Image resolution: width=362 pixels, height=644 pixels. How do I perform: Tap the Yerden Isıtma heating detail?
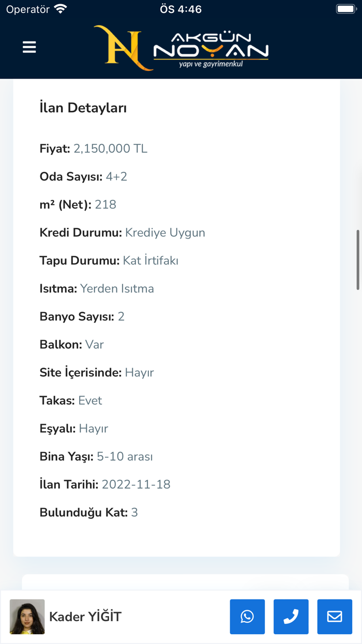117,288
